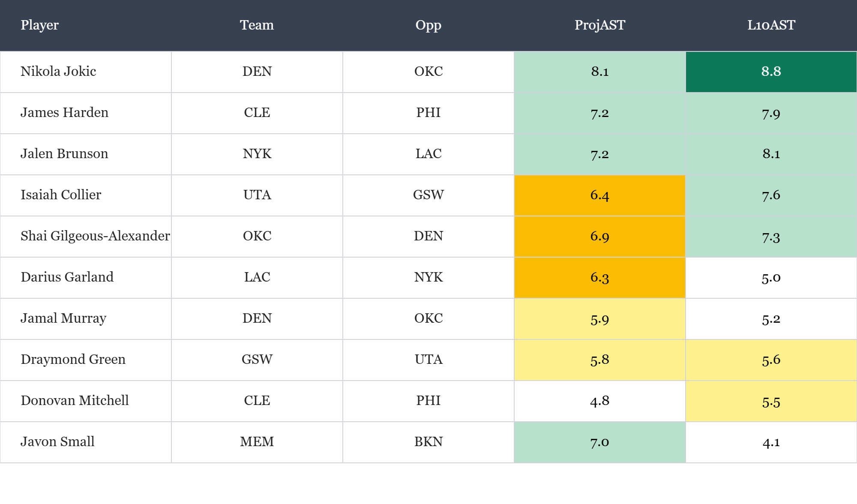Click Darius Garland's 6.3 projection cell
Screen dimensions: 857x504
point(599,277)
